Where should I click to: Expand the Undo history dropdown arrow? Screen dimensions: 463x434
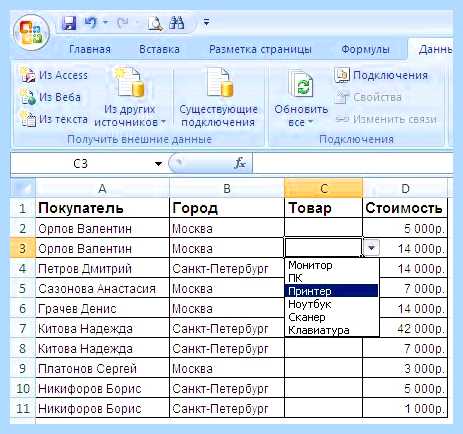click(106, 23)
